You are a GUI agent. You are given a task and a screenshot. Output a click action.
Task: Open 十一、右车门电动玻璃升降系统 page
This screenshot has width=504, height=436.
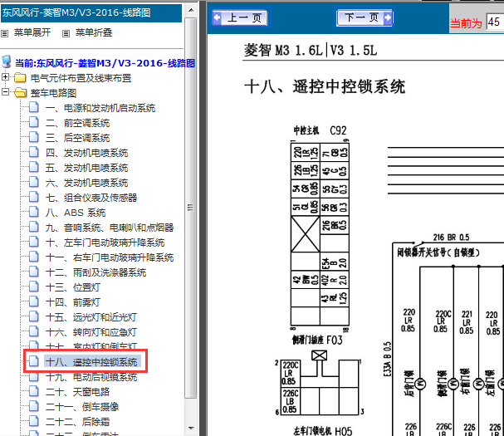pos(110,257)
